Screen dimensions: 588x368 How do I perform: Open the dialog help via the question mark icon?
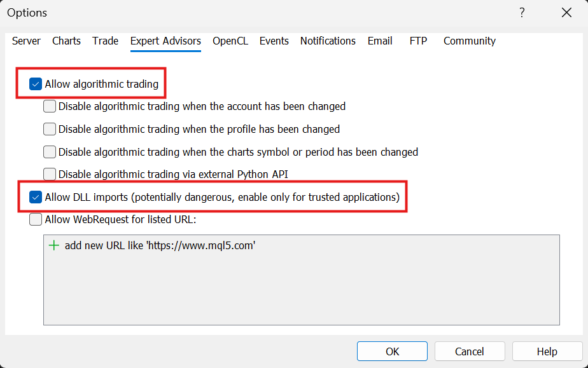pyautogui.click(x=522, y=12)
